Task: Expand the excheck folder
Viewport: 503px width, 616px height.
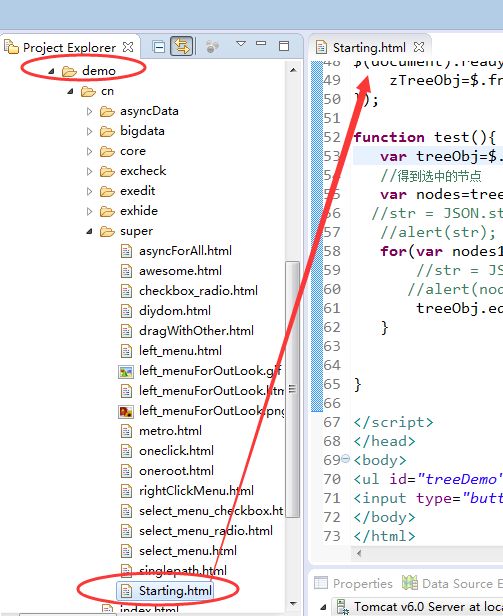Action: [90, 172]
